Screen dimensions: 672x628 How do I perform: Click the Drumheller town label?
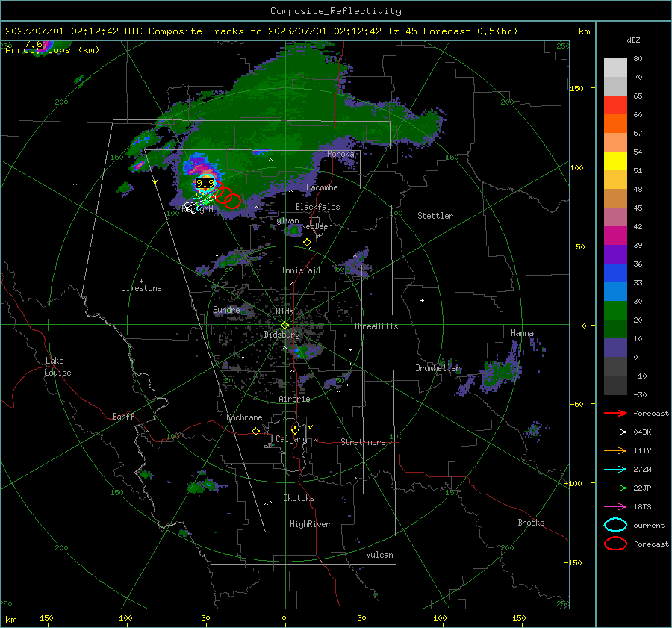click(437, 368)
